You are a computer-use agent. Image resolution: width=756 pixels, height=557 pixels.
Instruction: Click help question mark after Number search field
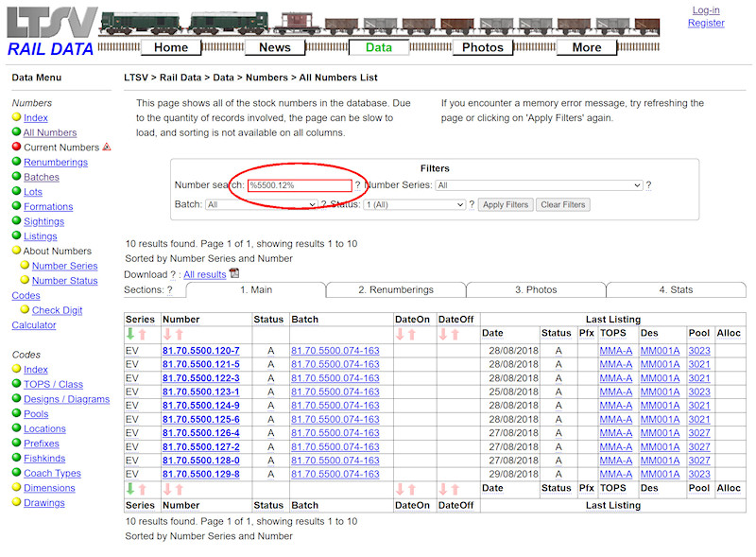pyautogui.click(x=357, y=185)
